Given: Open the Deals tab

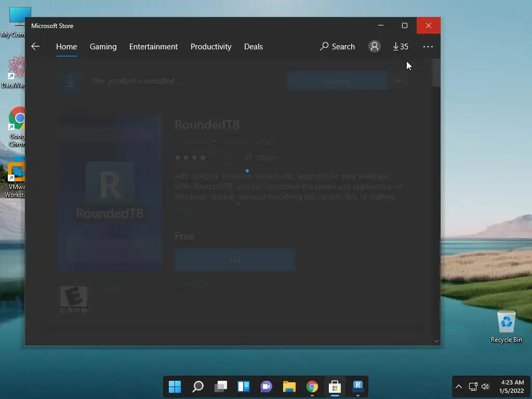Looking at the screenshot, I should [x=254, y=46].
